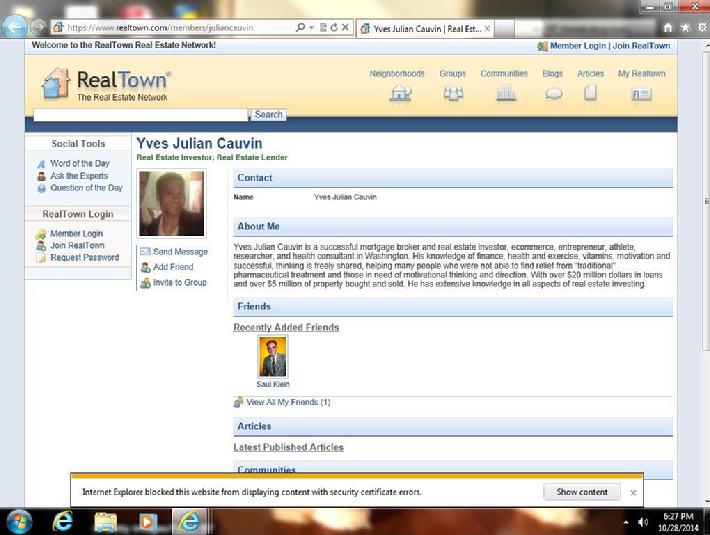Open My Realtown card icon
Viewport: 710px width, 535px height.
[642, 94]
